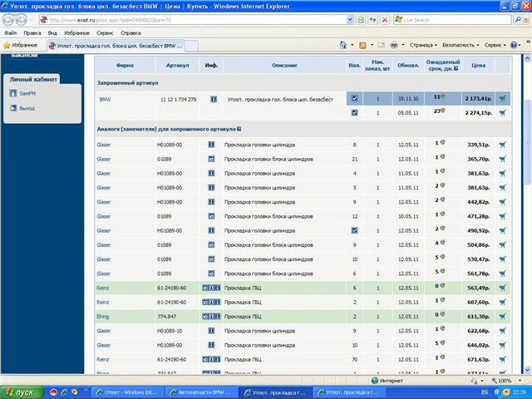Open help question mark next to Аналоги heading
The width and height of the screenshot is (532, 399).
(x=239, y=129)
